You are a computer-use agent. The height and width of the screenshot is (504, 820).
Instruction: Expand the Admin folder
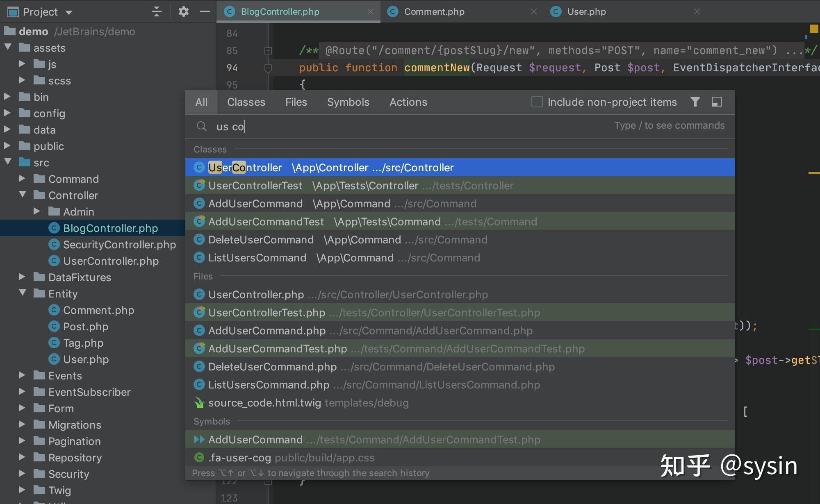[37, 211]
